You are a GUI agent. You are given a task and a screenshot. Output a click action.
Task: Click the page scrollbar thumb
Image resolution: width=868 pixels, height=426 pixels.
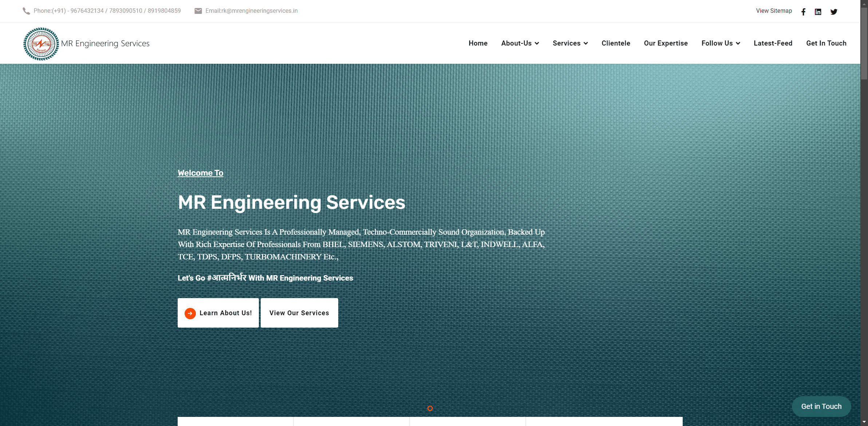click(864, 43)
